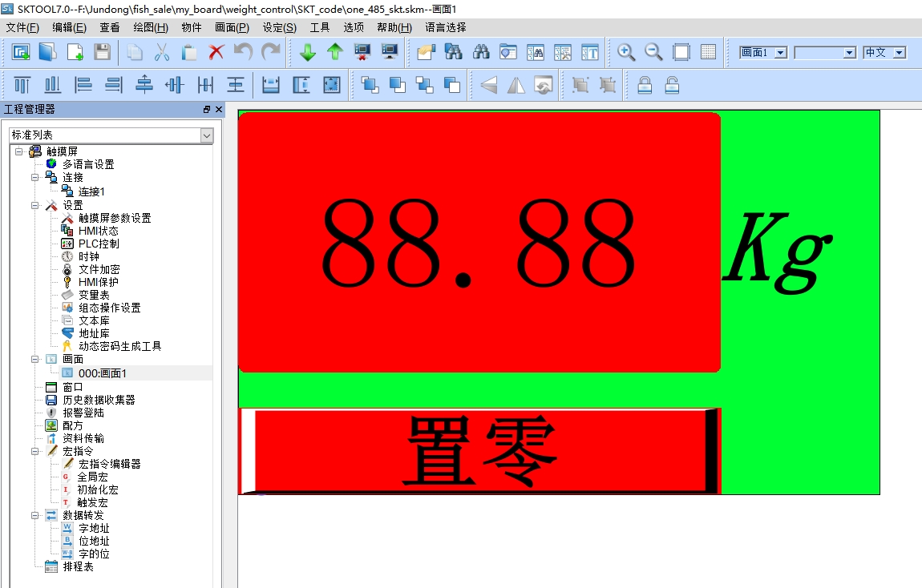Click the Save floppy disk icon

point(102,53)
